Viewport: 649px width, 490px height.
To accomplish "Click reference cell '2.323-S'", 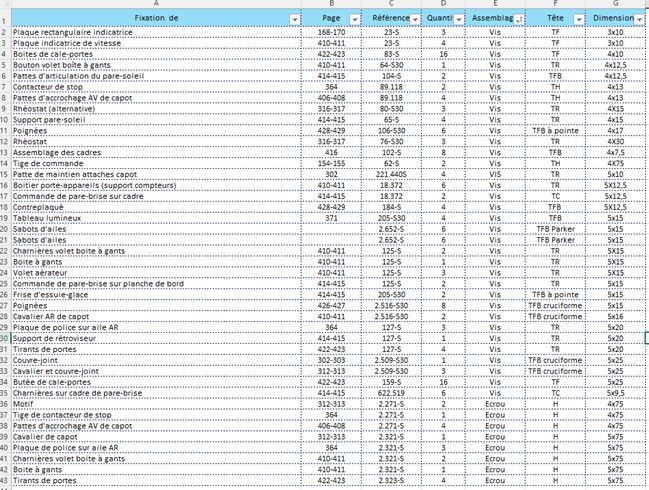I will coord(392,480).
